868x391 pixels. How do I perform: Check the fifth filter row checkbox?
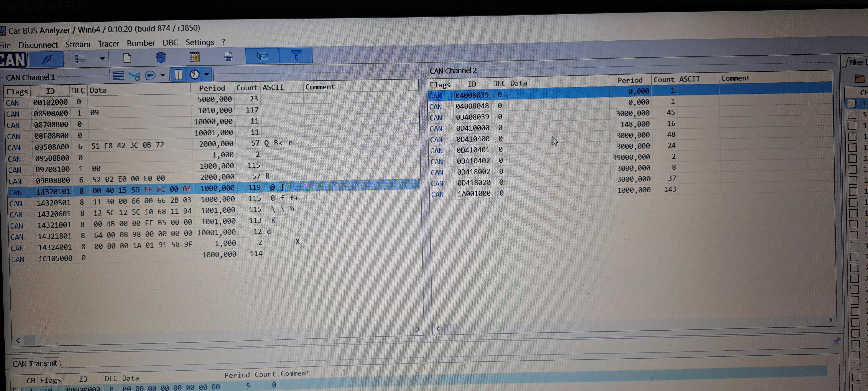point(852,147)
